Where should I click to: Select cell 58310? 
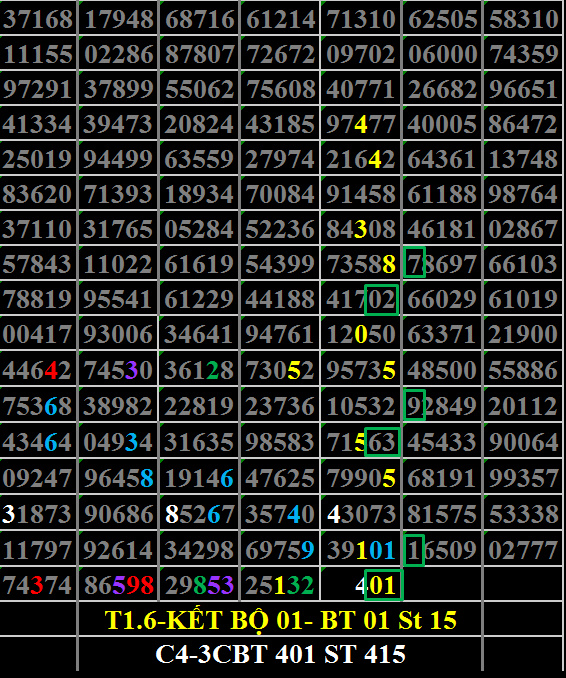click(x=524, y=18)
